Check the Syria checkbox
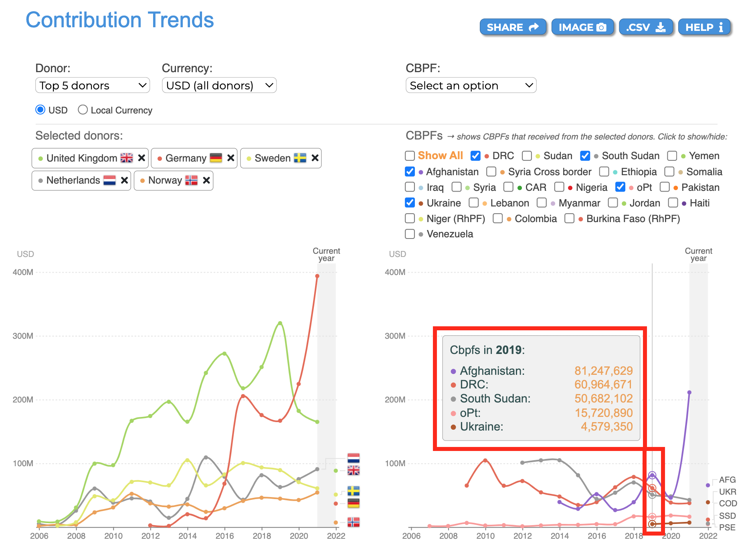 click(x=457, y=187)
